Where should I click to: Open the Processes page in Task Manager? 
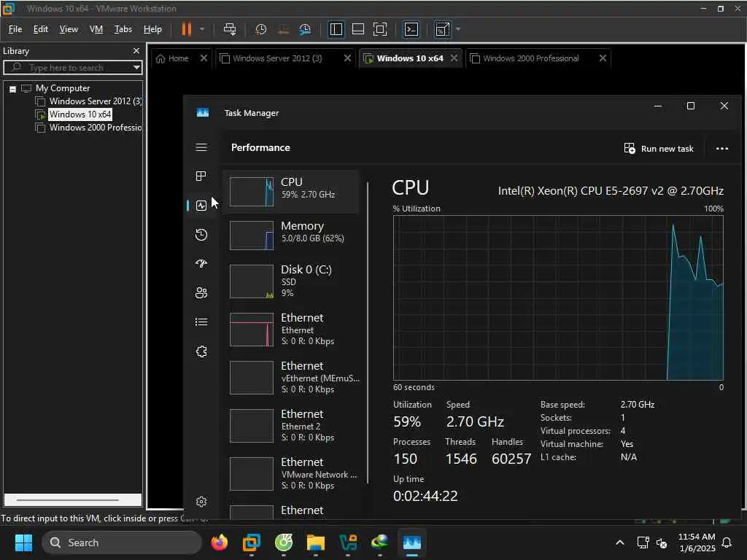tap(201, 176)
